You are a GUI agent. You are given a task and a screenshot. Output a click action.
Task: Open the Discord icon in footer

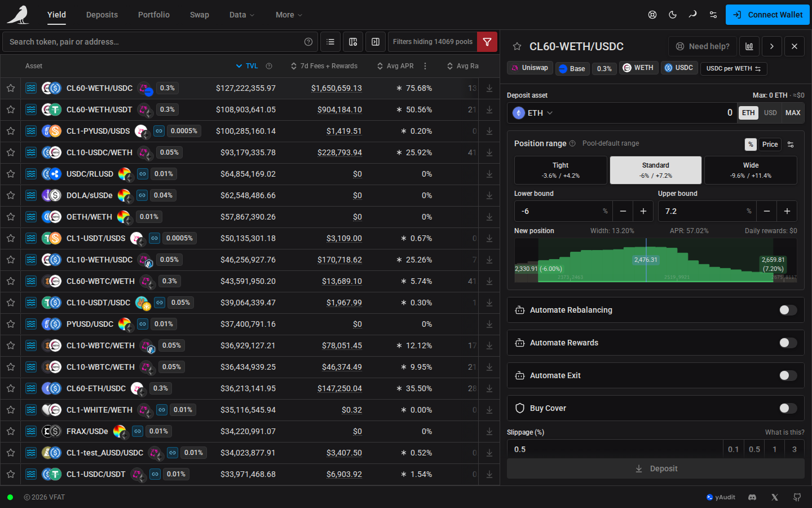[x=752, y=497]
